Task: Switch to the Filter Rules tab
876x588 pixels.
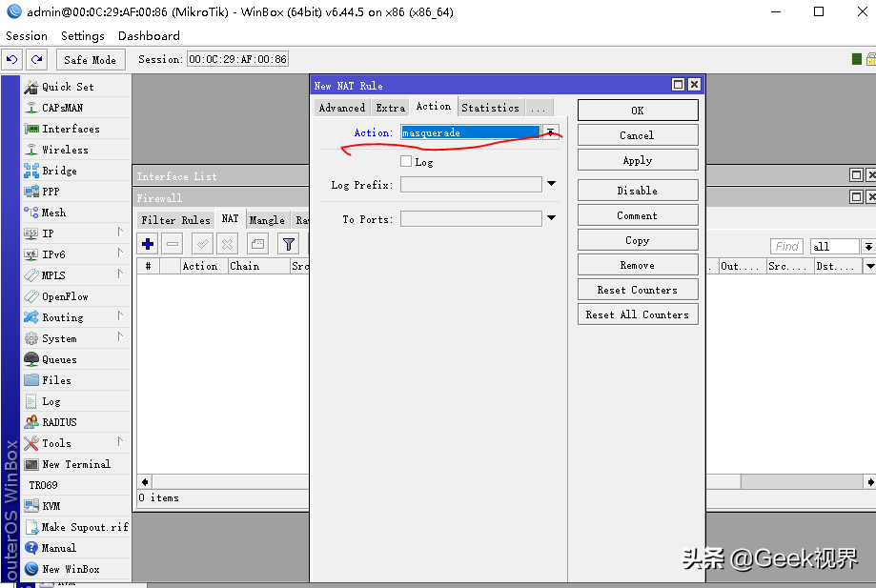Action: [175, 220]
